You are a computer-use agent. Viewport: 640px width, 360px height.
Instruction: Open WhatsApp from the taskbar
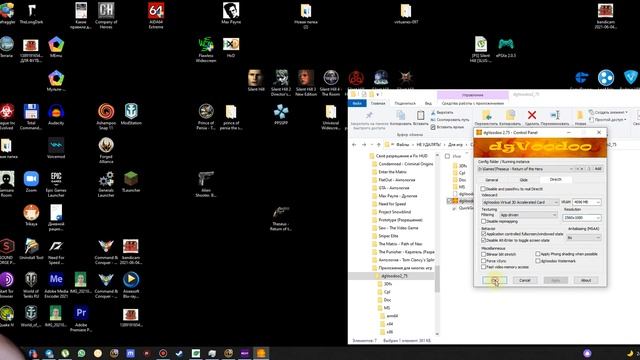point(82,353)
